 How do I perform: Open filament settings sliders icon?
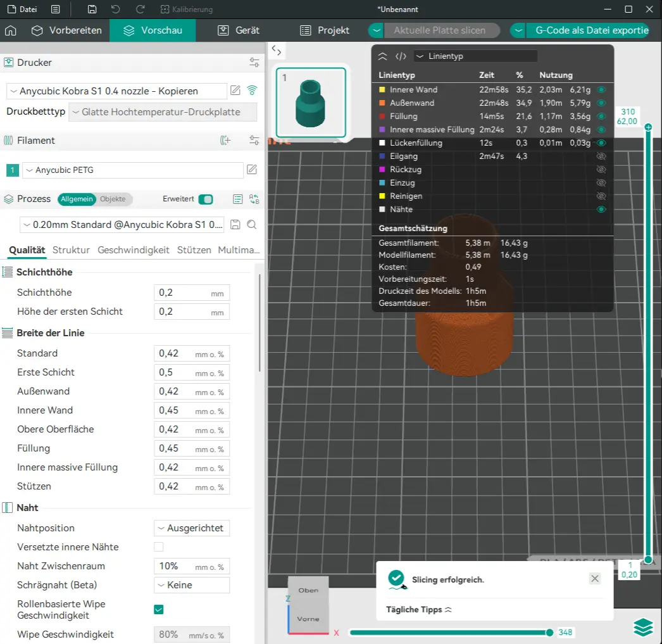[x=254, y=140]
